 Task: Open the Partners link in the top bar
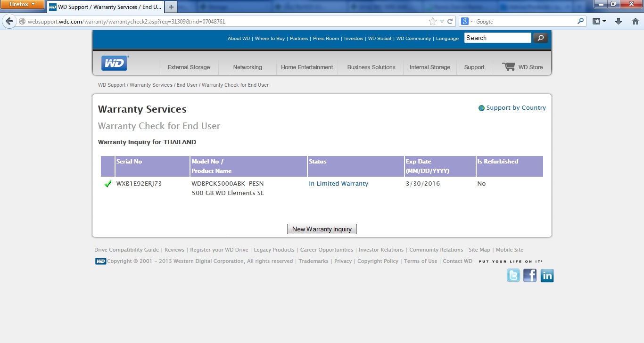point(299,39)
